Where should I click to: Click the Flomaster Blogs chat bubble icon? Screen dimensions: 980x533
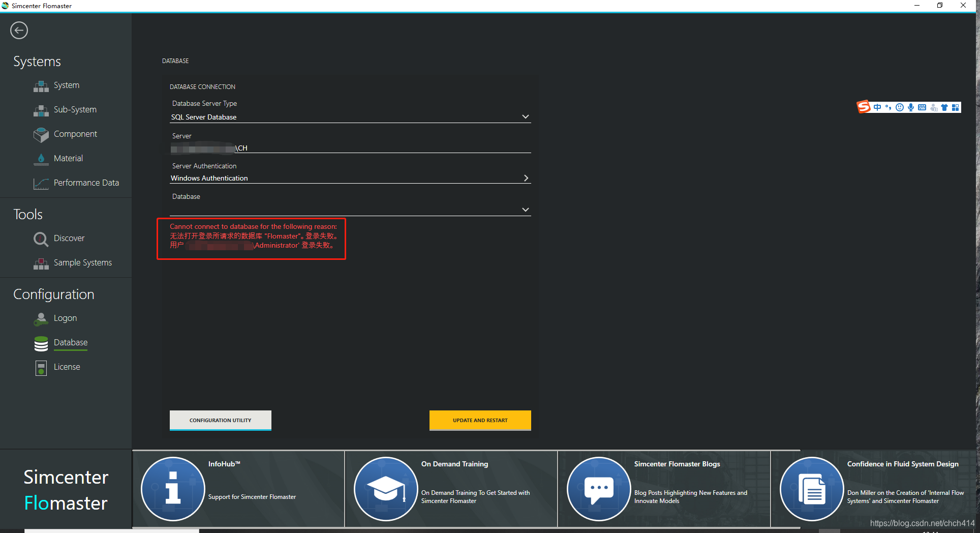(x=599, y=489)
